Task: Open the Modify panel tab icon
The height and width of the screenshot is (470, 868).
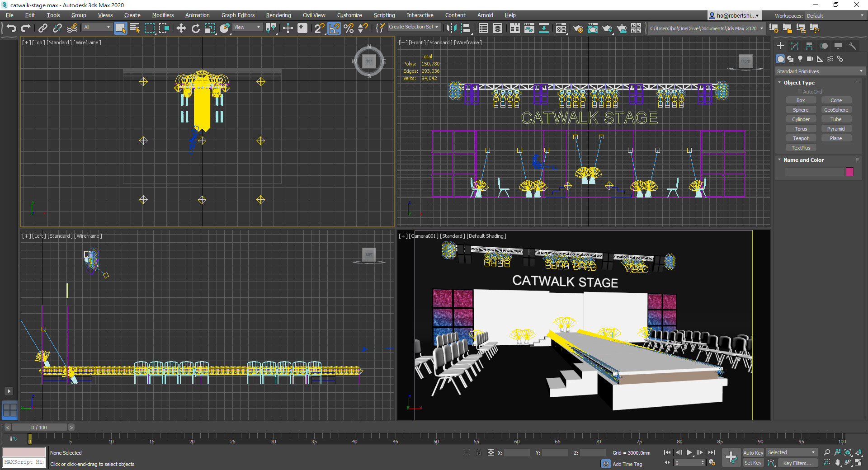Action: click(795, 46)
